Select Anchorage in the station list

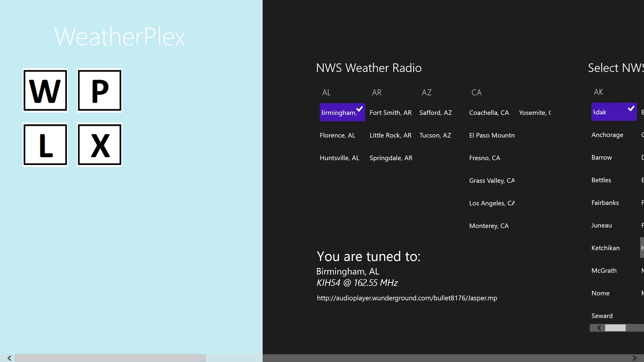pos(607,135)
